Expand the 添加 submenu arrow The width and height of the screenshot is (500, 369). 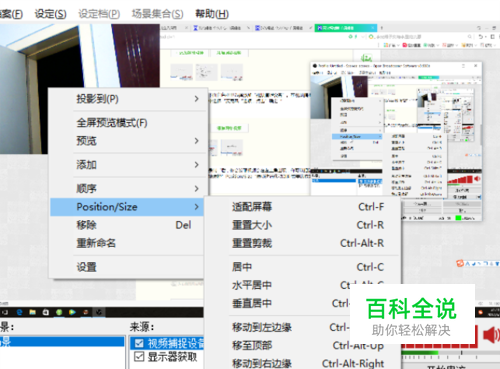point(197,165)
